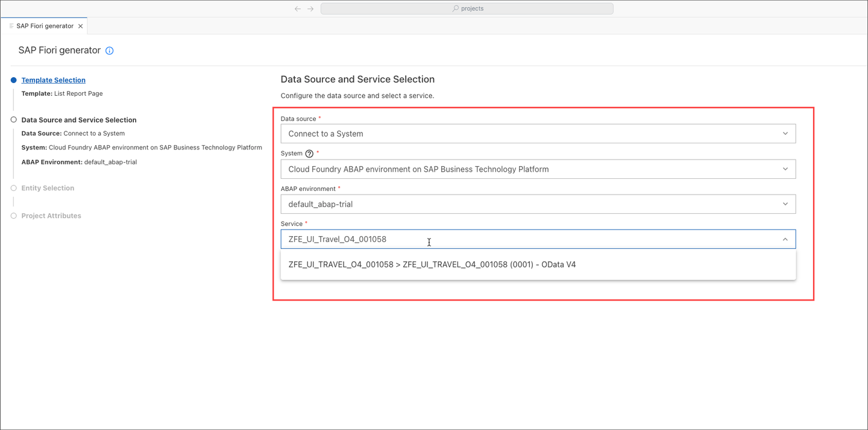868x430 pixels.
Task: Click the Entity Selection step circle marker
Action: (13, 188)
